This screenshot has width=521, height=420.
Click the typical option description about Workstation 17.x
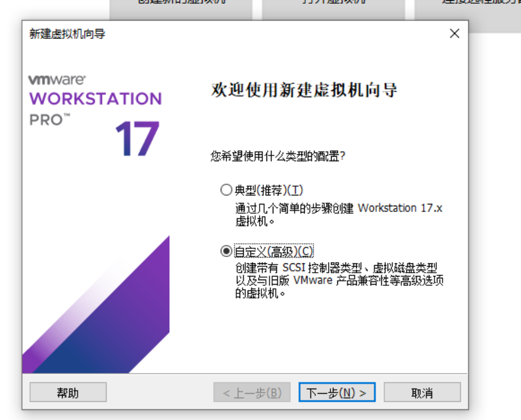point(339,214)
